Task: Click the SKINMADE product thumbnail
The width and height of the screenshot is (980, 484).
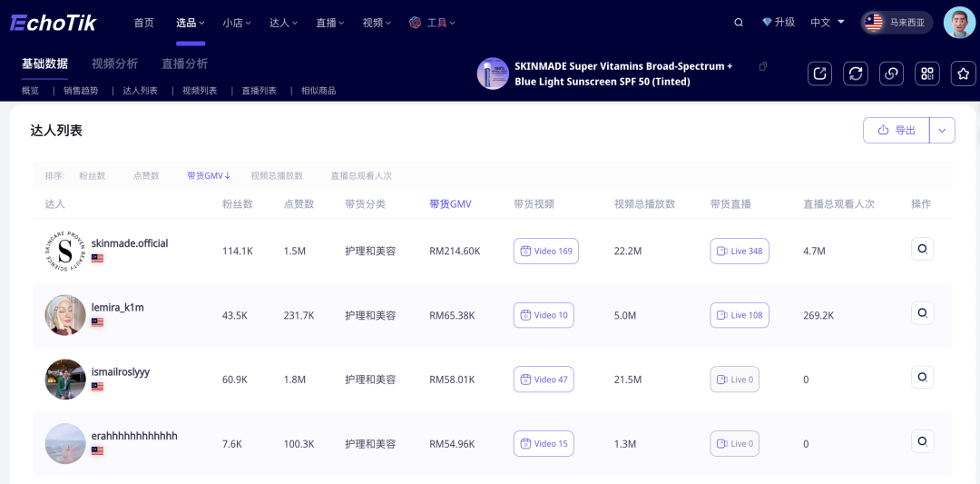Action: pyautogui.click(x=493, y=74)
